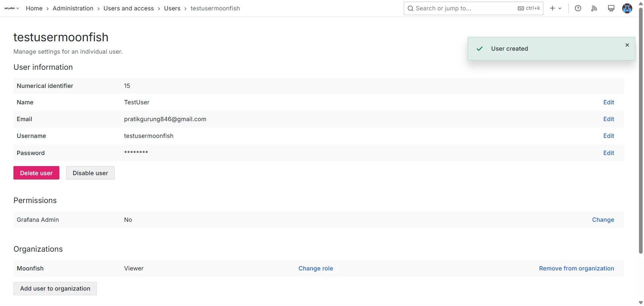This screenshot has height=306, width=644.
Task: Click the Disable user button
Action: (90, 172)
